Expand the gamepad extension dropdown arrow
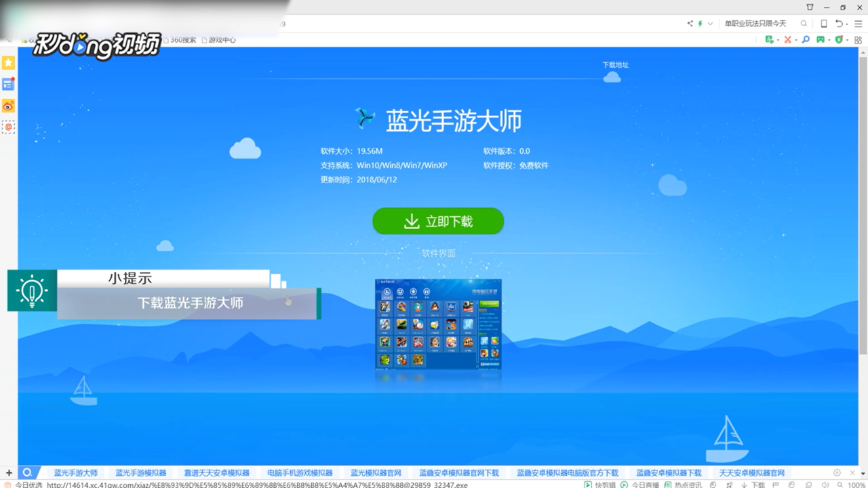This screenshot has width=868, height=488. pos(829,40)
